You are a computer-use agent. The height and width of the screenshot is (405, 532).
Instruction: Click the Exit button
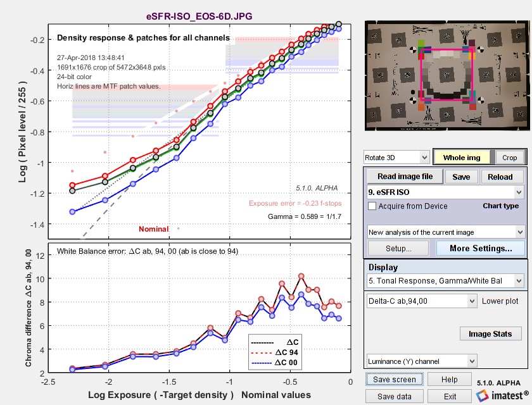449,396
